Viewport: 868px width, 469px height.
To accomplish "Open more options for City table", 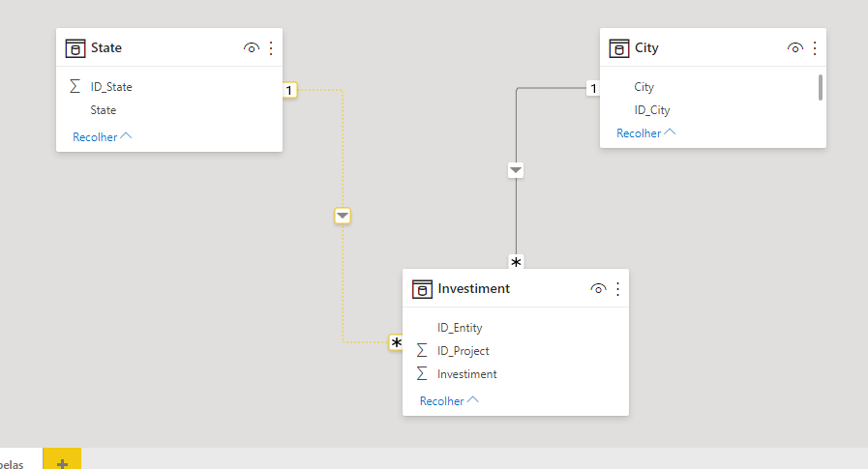I will (815, 48).
